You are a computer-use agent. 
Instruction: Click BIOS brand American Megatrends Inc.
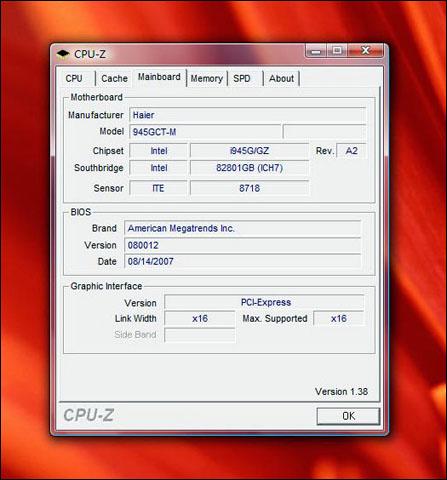(242, 228)
